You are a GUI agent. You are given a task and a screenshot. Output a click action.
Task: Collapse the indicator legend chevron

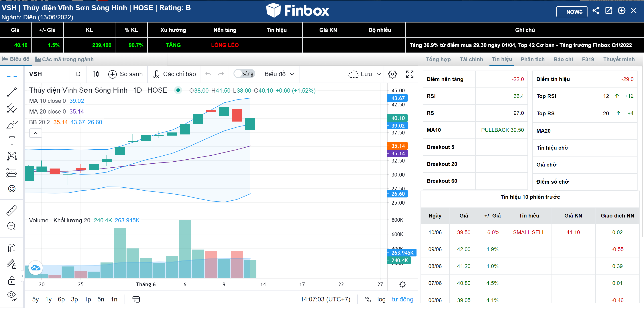coord(36,133)
